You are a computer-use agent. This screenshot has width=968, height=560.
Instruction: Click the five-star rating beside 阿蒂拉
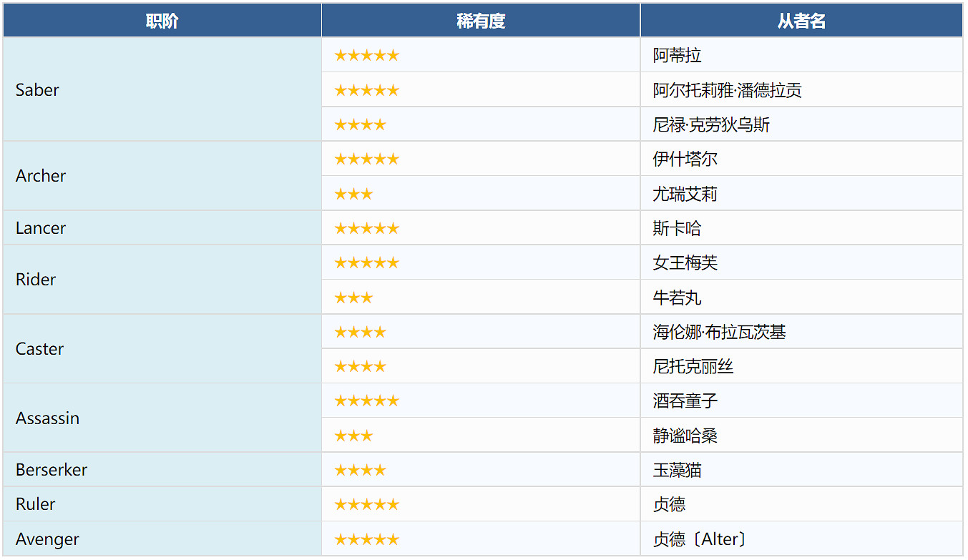click(366, 56)
